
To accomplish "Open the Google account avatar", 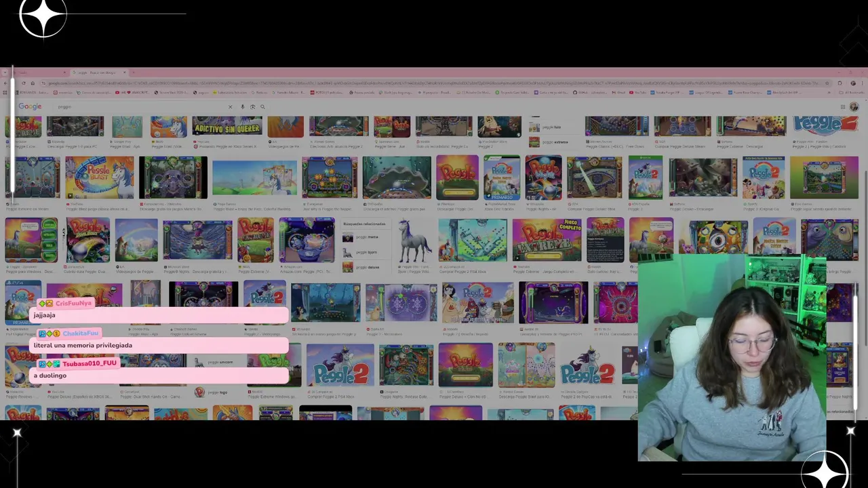I will click(x=854, y=106).
